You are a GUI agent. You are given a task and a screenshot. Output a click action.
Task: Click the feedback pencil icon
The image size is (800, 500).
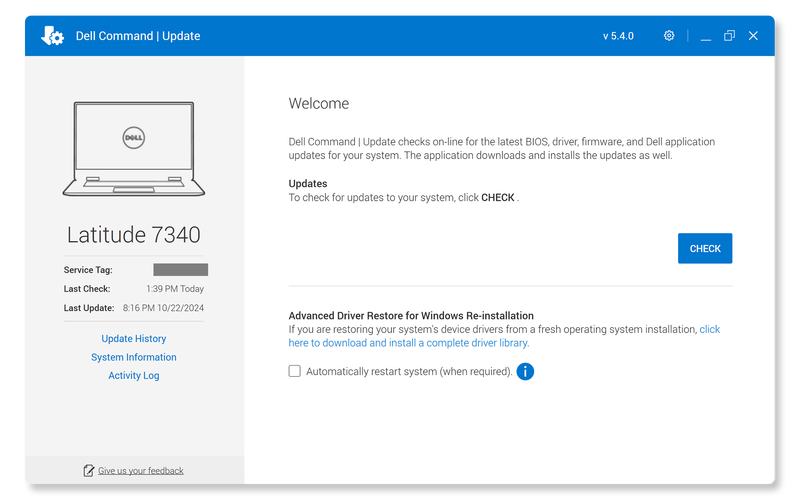pos(89,470)
